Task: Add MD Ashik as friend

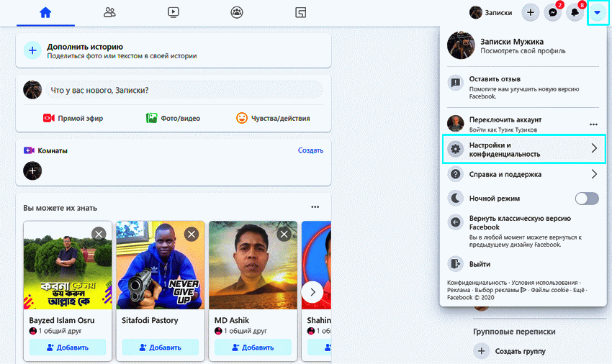Action: (x=253, y=347)
